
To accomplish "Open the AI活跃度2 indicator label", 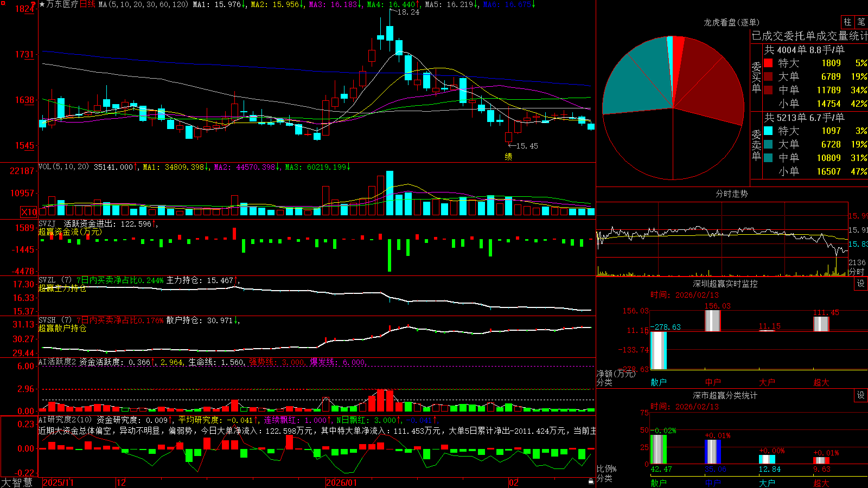I will tap(58, 362).
